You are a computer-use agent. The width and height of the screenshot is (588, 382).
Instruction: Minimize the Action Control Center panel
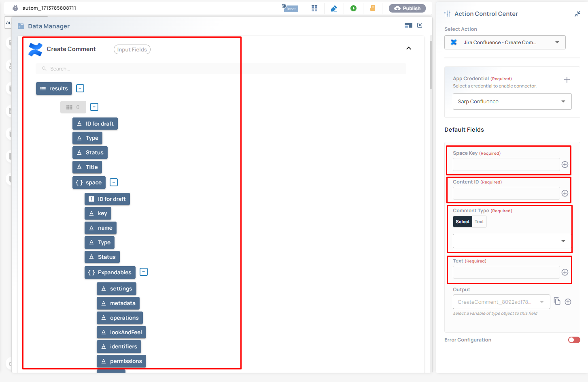[x=577, y=14]
